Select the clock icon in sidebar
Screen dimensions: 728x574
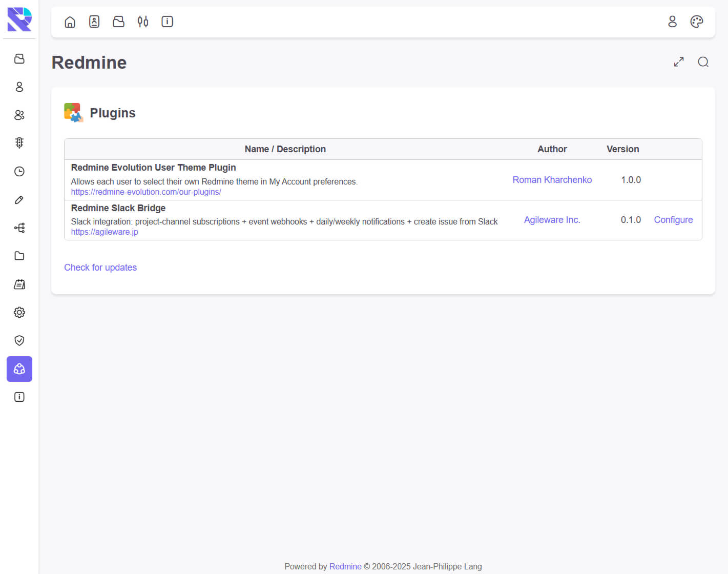pyautogui.click(x=19, y=171)
